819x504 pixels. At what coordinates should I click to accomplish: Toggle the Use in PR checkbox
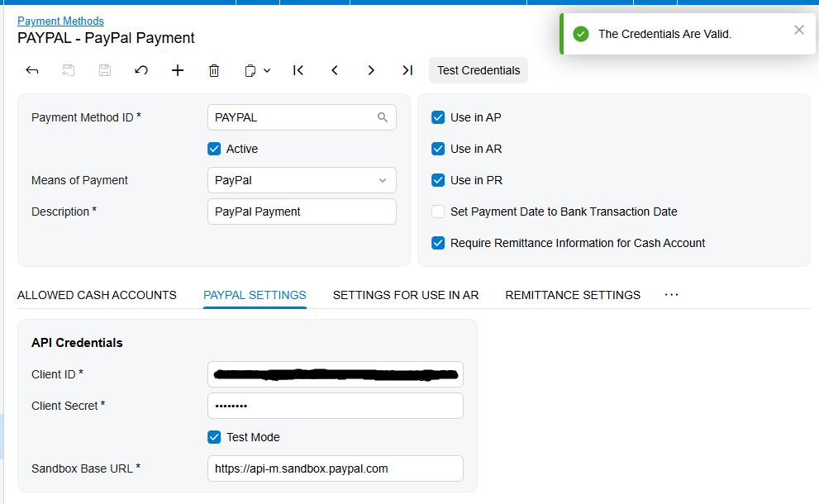[x=438, y=180]
